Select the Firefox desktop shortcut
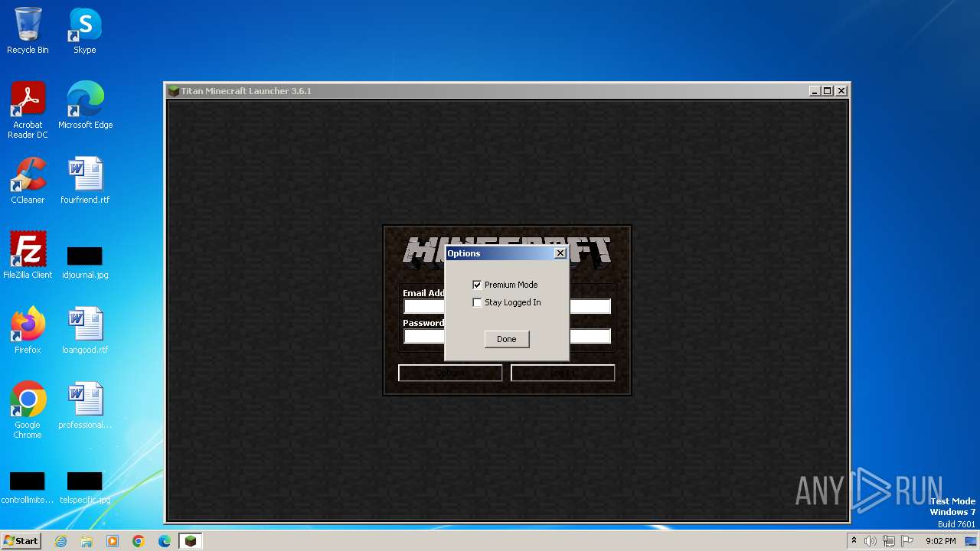The width and height of the screenshot is (980, 551). point(28,331)
